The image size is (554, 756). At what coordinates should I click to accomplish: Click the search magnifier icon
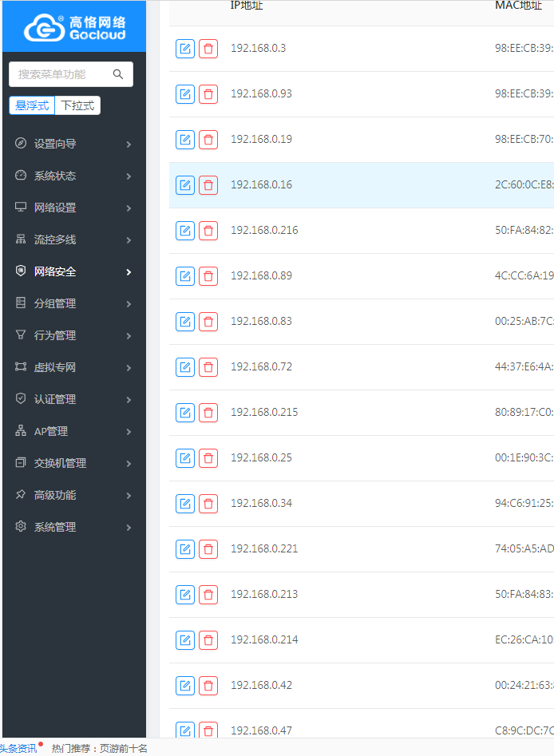pyautogui.click(x=118, y=74)
